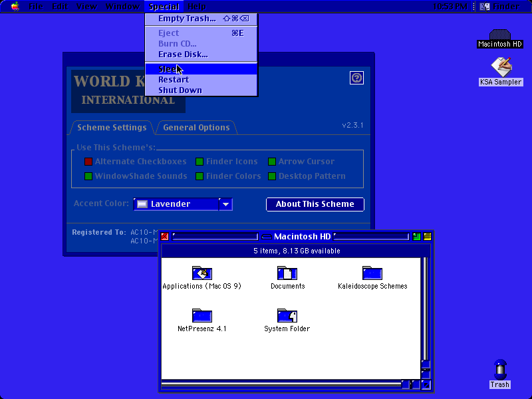Open the Apple menu
Viewport: 532px width, 399px height.
[x=15, y=6]
